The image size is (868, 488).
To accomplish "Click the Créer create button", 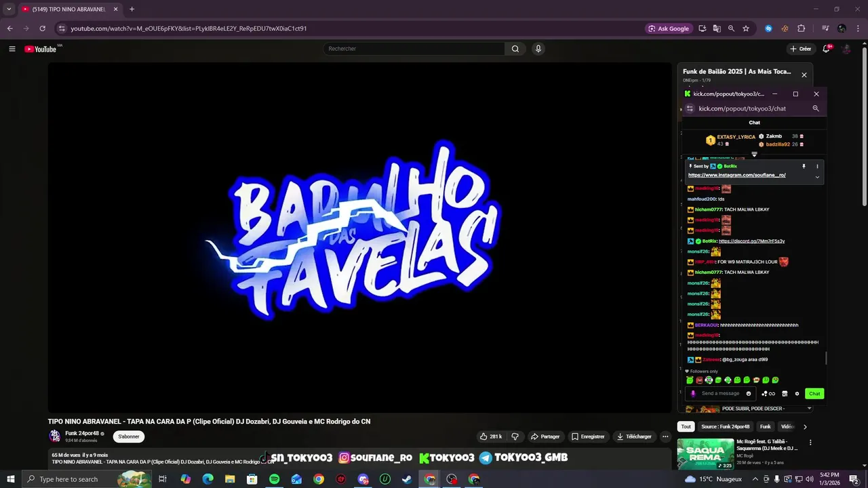I will (x=801, y=49).
